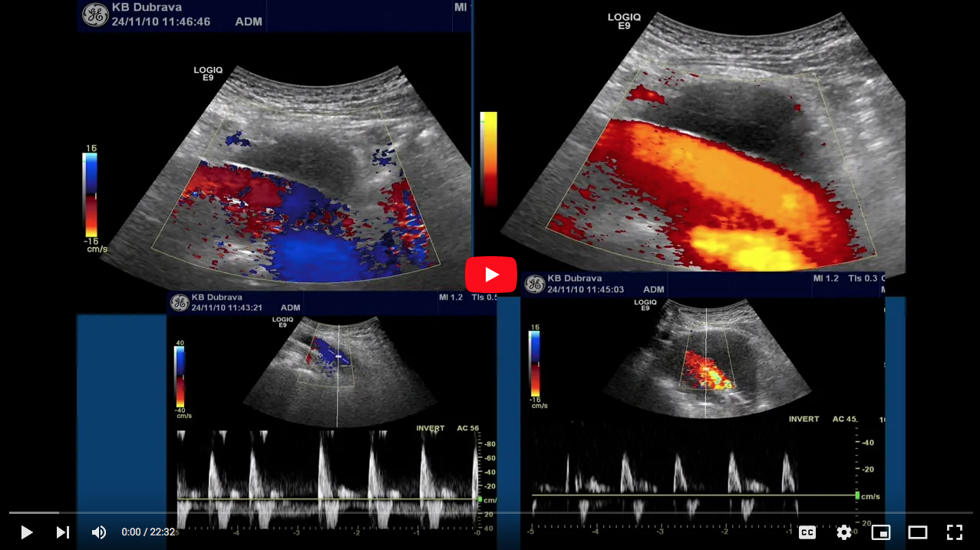Mute the video via the speaker icon
The image size is (980, 550).
pyautogui.click(x=99, y=532)
